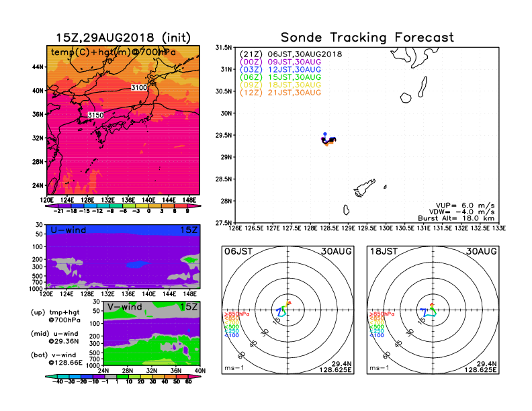The image size is (532, 411).
Task: Click the "06JST" hodograph title
Action: coord(238,251)
